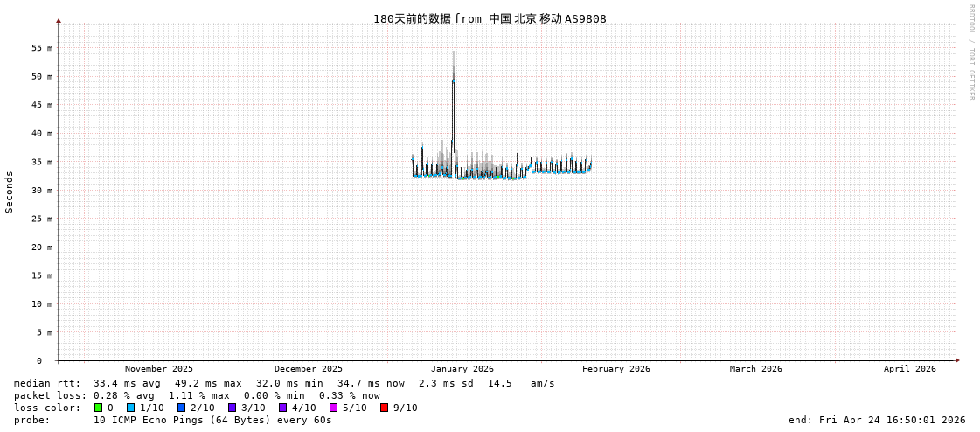Select the blue 2/10 loss swatch
Image resolution: width=980 pixels, height=432 pixels.
[x=181, y=408]
